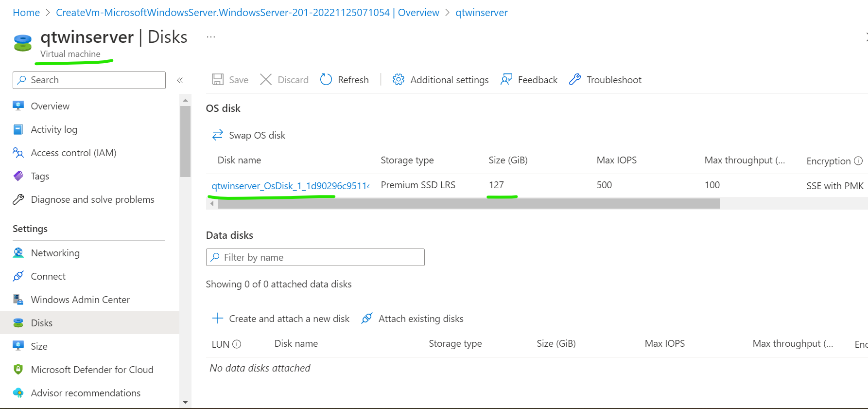The image size is (868, 409).
Task: Go to Home breadcrumb link
Action: 26,13
